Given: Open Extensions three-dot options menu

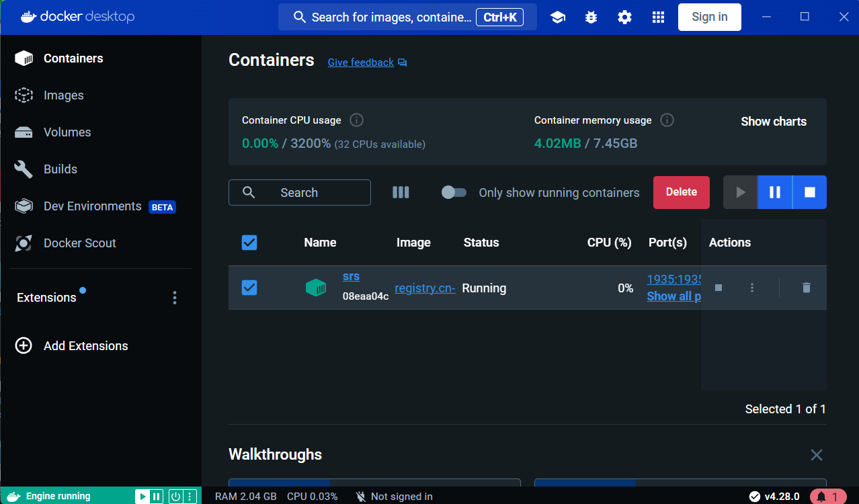Looking at the screenshot, I should coord(175,298).
